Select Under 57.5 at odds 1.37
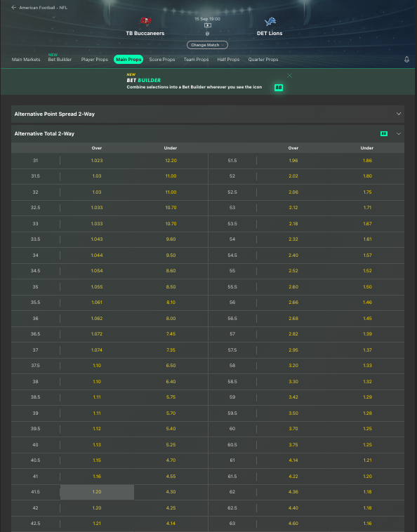This screenshot has width=417, height=532. pyautogui.click(x=367, y=350)
